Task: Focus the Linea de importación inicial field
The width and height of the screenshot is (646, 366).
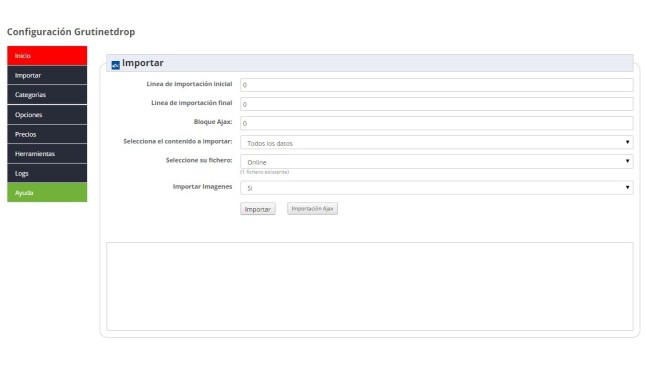Action: [x=437, y=85]
